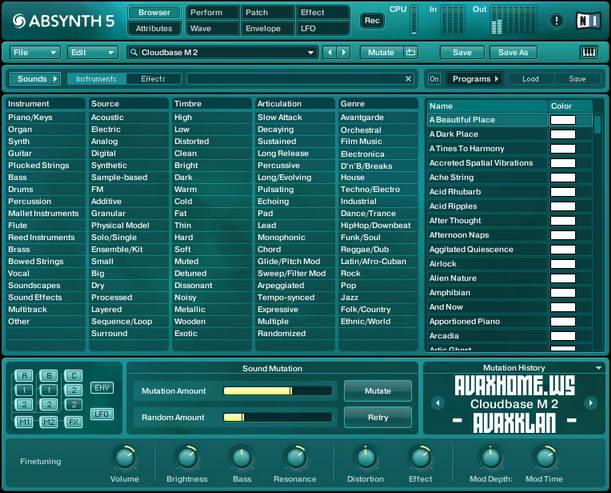Image resolution: width=611 pixels, height=493 pixels.
Task: Select the Effects filter tab
Action: pos(153,79)
